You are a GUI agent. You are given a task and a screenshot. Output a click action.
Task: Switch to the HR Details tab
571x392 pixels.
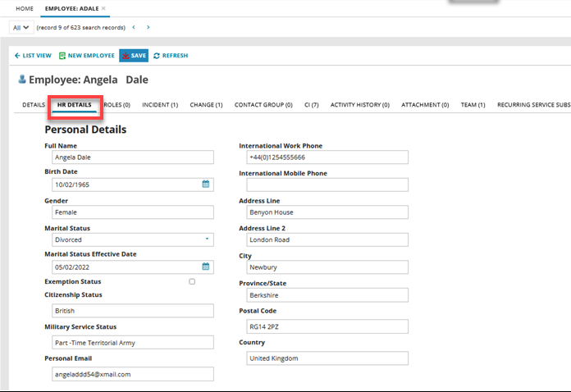pos(74,105)
